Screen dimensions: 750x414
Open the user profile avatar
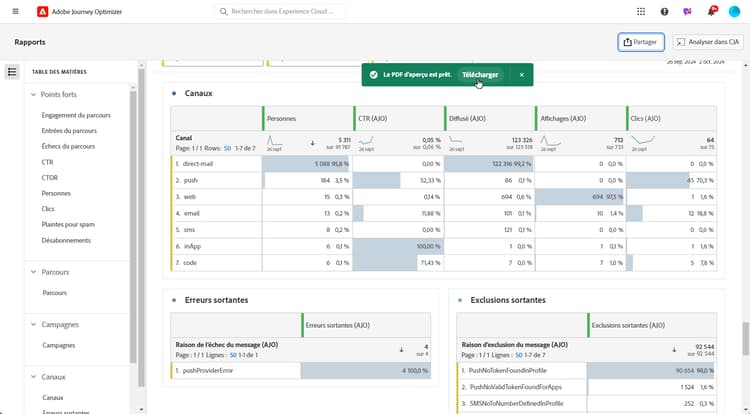(735, 11)
